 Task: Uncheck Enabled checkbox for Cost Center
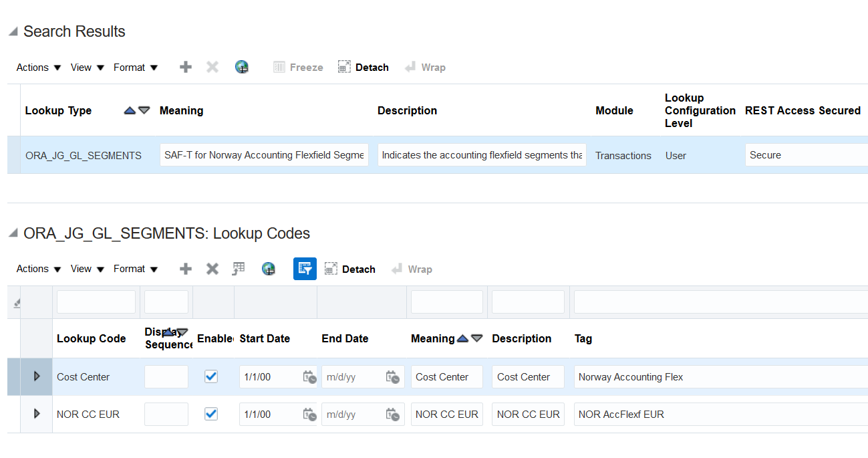211,376
